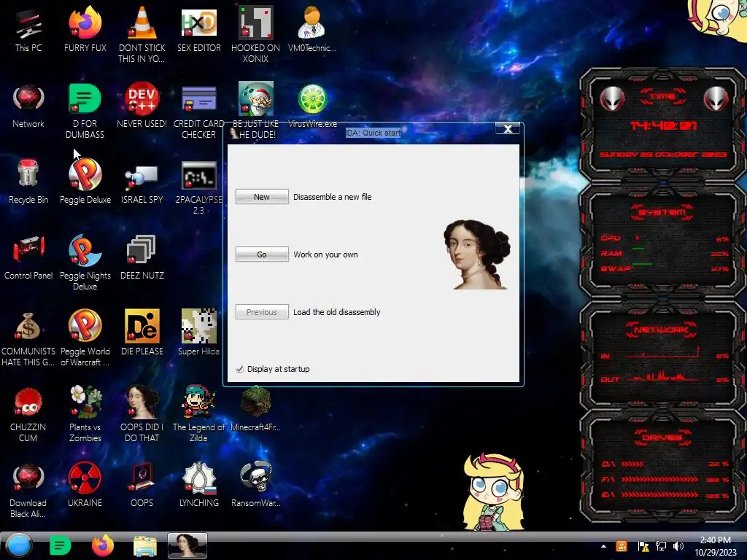Select the Control Panel icon
The image size is (747, 560).
pos(28,257)
